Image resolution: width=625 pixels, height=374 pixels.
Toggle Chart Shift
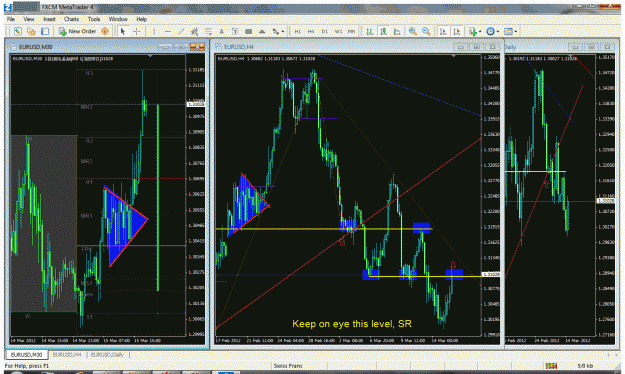click(457, 31)
